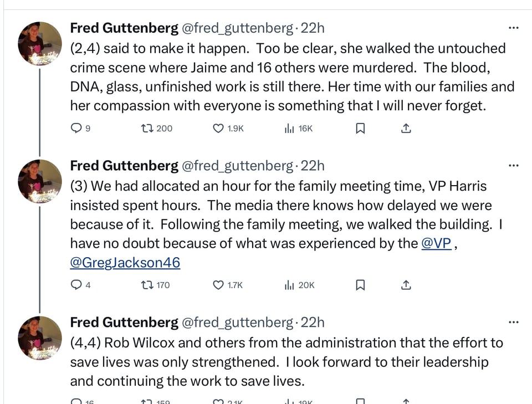Open the @VP mention link
532x404 pixels.
(436, 243)
